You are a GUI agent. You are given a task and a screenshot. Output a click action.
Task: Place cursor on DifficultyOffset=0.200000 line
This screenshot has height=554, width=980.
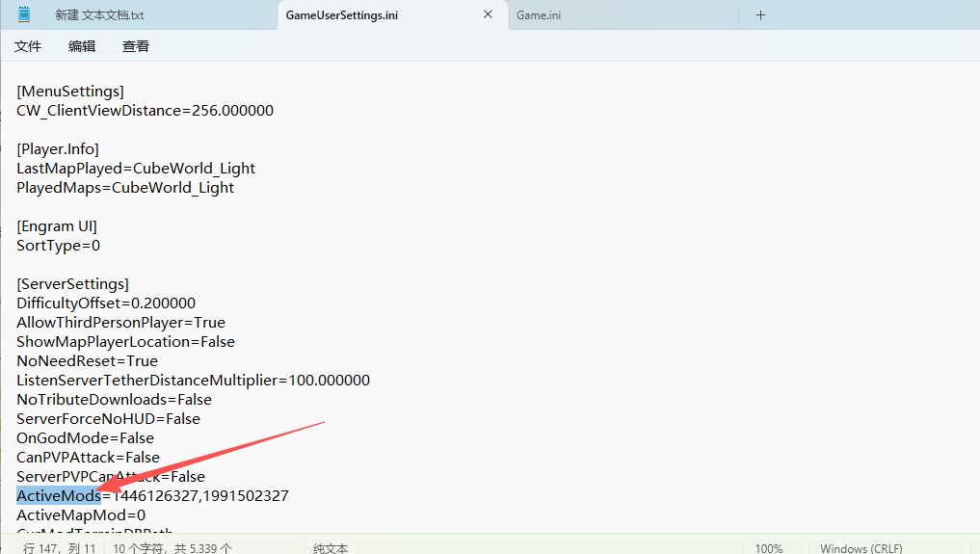point(106,303)
